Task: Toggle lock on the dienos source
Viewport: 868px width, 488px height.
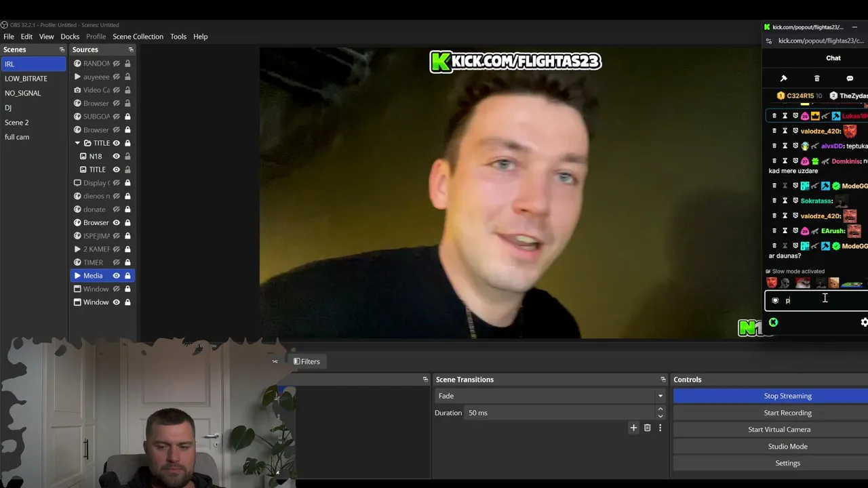Action: point(127,196)
